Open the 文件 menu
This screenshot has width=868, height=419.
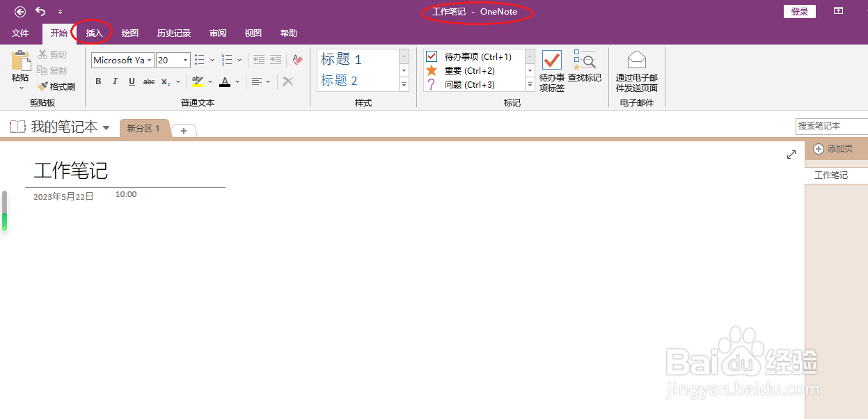[x=20, y=33]
